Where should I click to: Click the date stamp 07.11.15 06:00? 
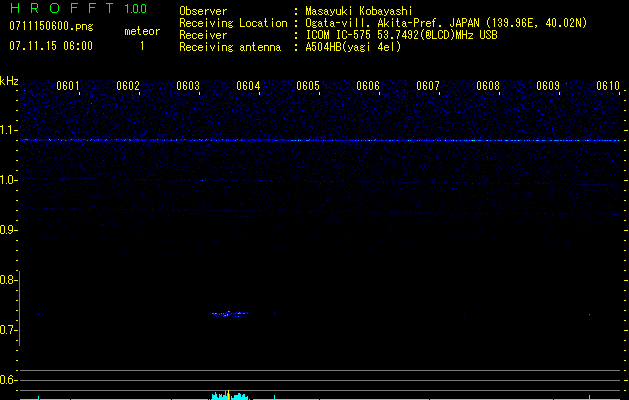tap(51, 46)
